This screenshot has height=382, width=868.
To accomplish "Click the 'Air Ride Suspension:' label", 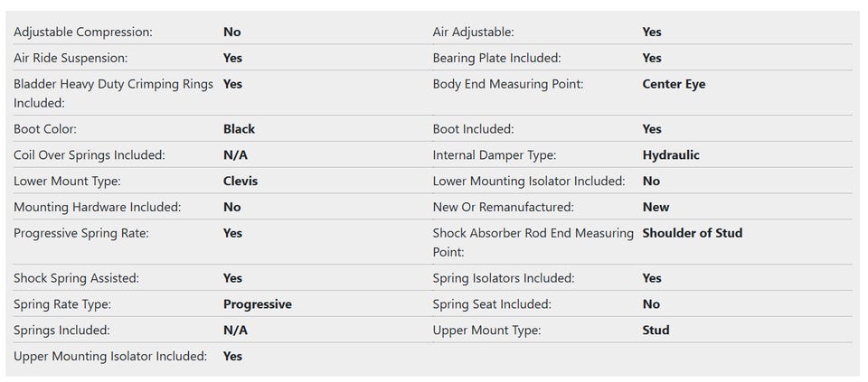I will click(71, 58).
